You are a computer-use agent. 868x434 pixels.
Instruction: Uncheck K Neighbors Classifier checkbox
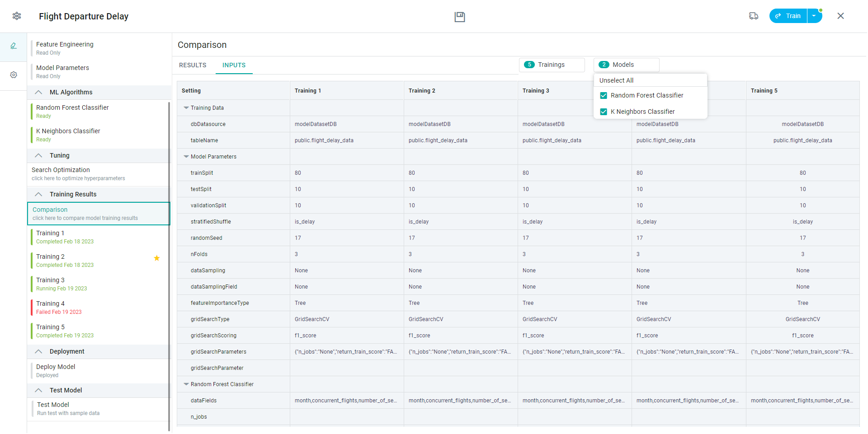[x=604, y=112]
